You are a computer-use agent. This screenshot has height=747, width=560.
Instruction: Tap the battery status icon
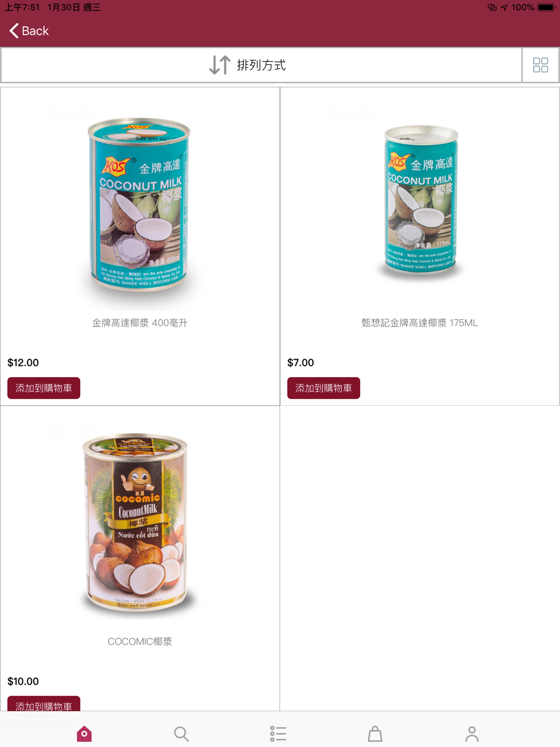pyautogui.click(x=546, y=7)
